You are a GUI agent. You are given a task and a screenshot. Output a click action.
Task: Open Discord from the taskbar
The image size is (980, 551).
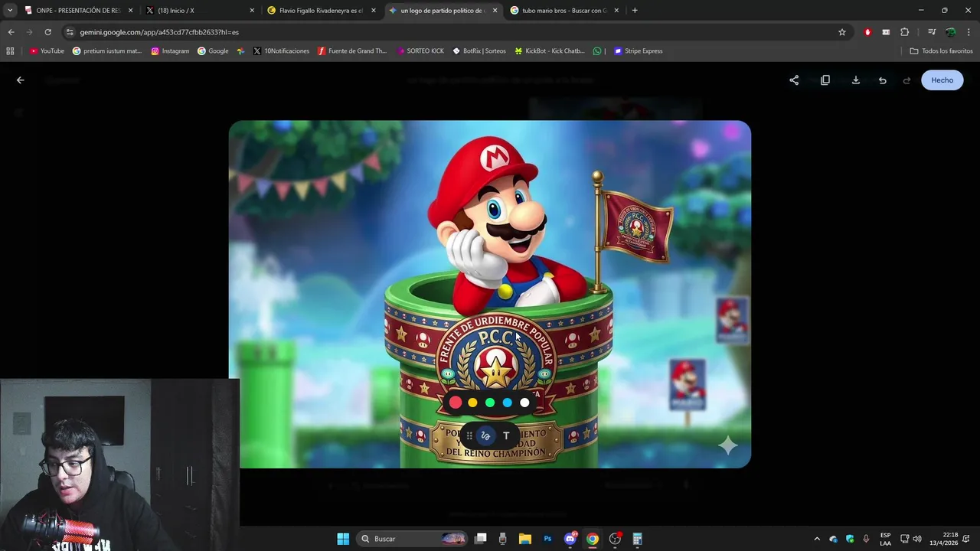tap(570, 539)
